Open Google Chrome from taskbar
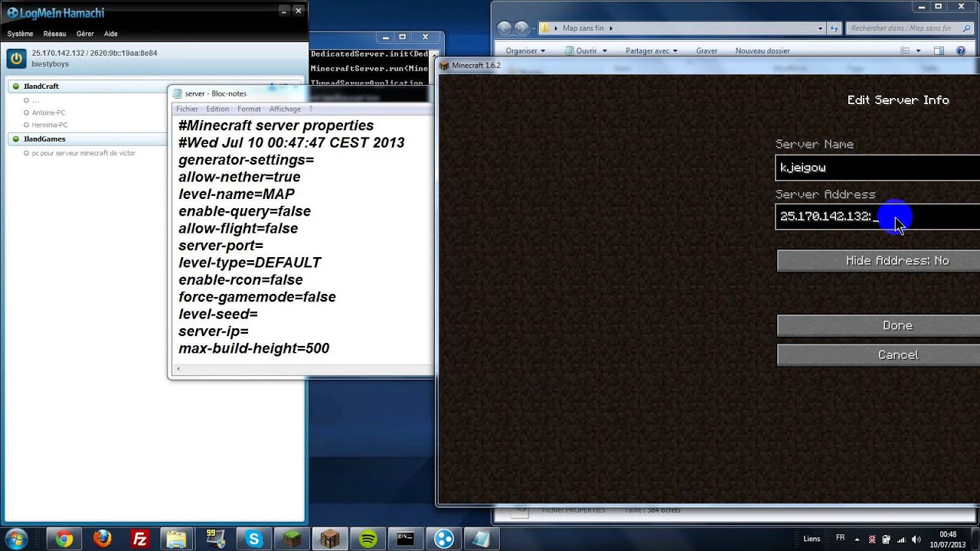Image resolution: width=980 pixels, height=551 pixels. tap(64, 539)
